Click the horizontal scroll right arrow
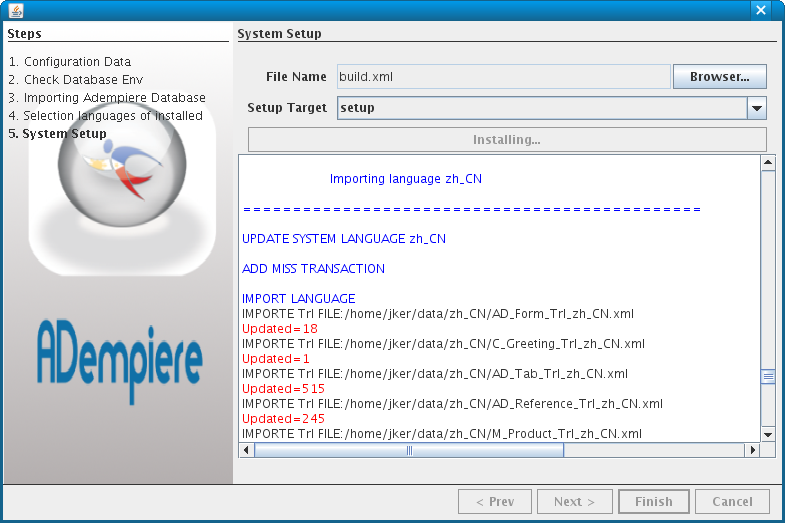785x523 pixels. [752, 450]
